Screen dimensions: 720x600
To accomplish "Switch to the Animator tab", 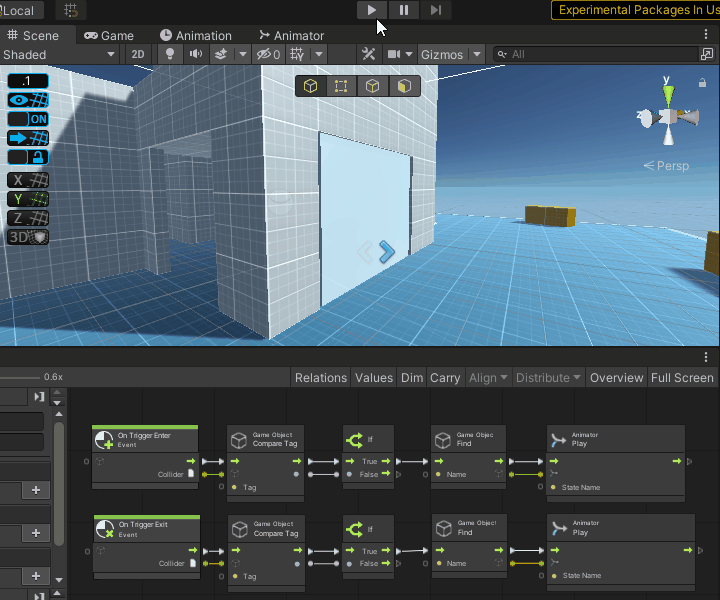I will coord(291,35).
